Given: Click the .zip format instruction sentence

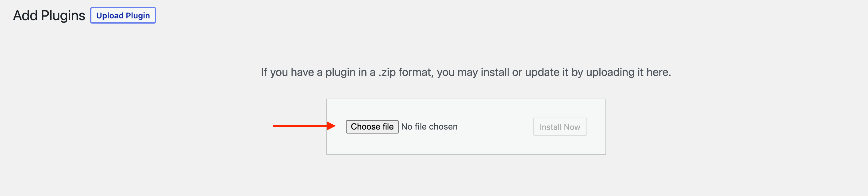Looking at the screenshot, I should [466, 72].
